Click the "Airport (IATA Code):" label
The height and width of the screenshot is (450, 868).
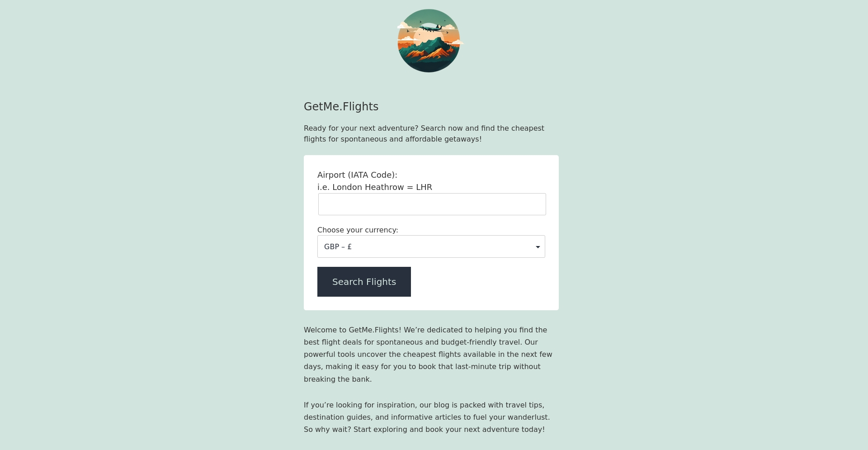coord(357,175)
